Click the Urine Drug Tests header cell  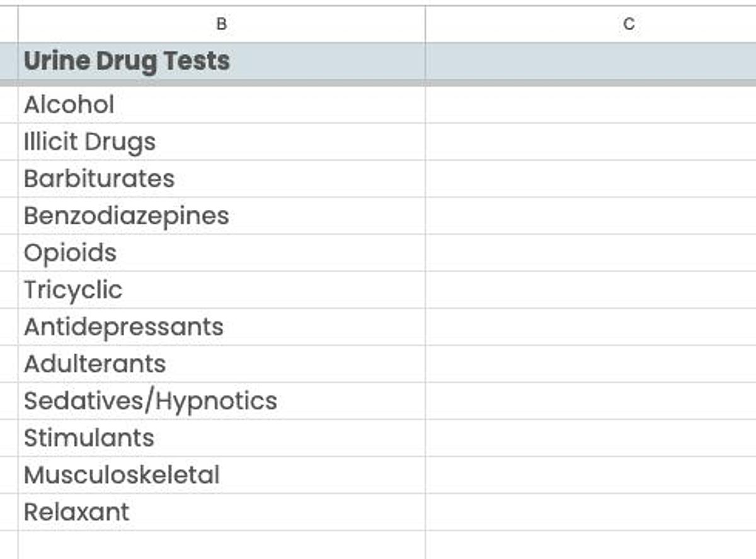(x=220, y=61)
